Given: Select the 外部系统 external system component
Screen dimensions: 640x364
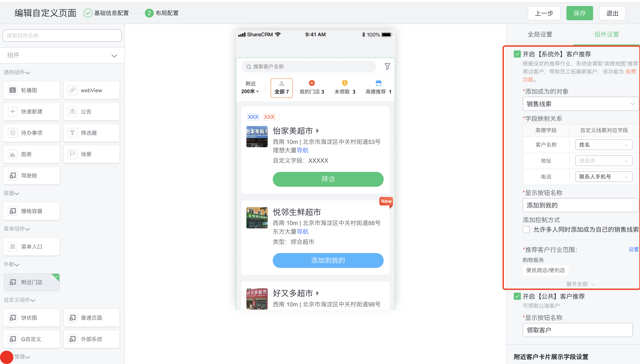Looking at the screenshot, I should 92,339.
